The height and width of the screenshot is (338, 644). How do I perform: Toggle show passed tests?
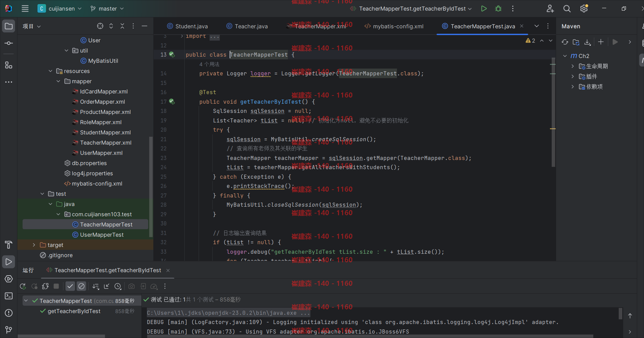pyautogui.click(x=70, y=286)
